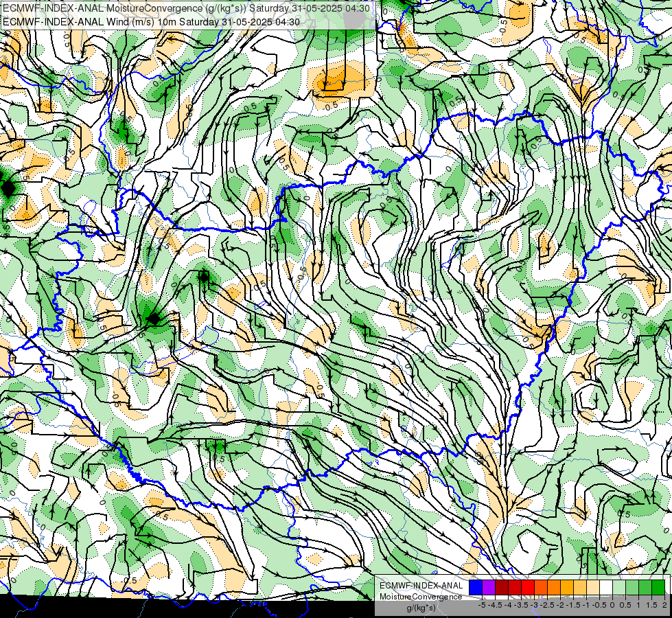The height and width of the screenshot is (618, 672).
Task: Click the -3.5 legend tick value
Action: 521,605
